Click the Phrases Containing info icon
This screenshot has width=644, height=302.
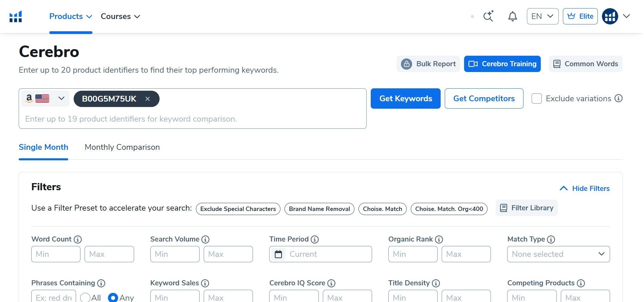[x=101, y=283]
